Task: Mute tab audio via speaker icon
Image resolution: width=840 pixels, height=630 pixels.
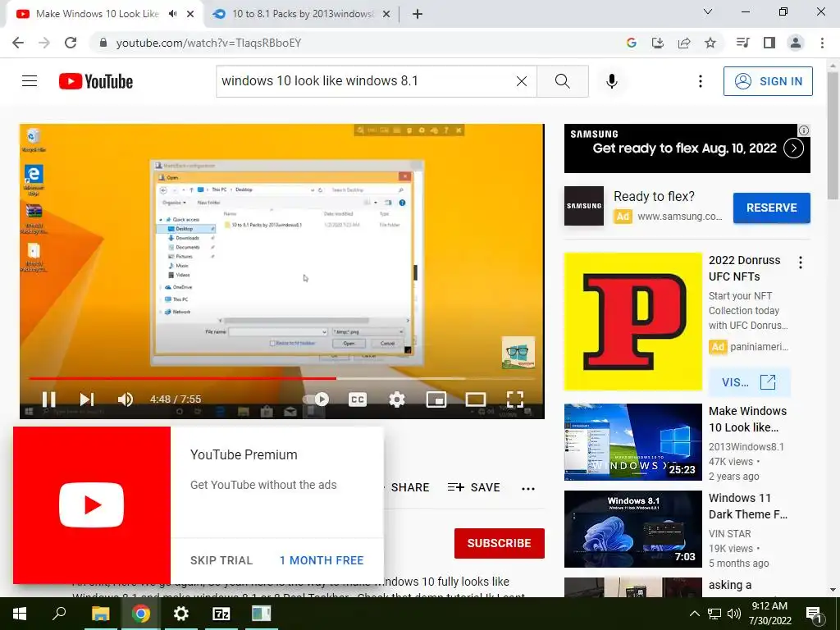Action: [172, 14]
